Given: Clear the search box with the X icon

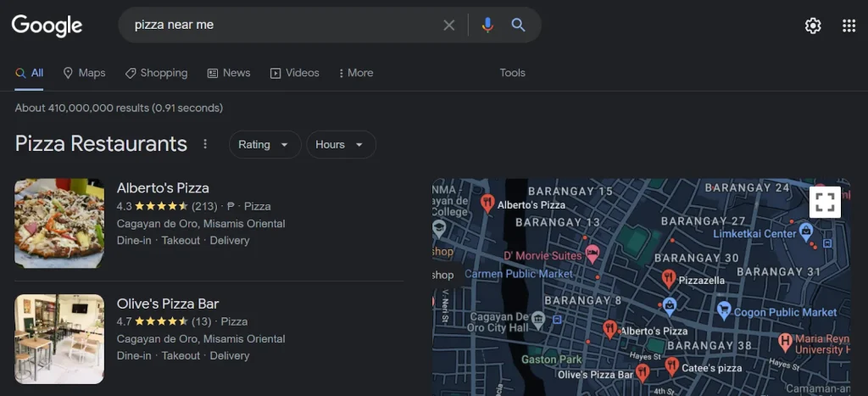Looking at the screenshot, I should 449,25.
